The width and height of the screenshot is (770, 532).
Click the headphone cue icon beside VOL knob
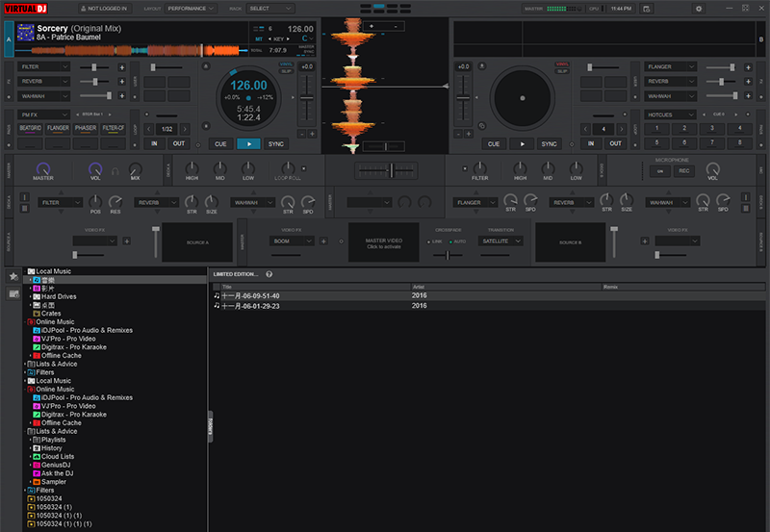coord(115,171)
